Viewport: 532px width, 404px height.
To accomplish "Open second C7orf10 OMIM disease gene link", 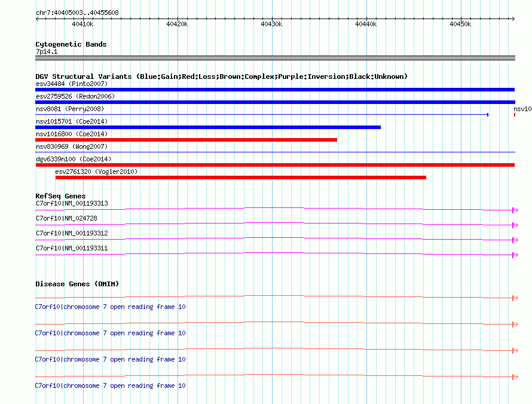I will (x=110, y=333).
